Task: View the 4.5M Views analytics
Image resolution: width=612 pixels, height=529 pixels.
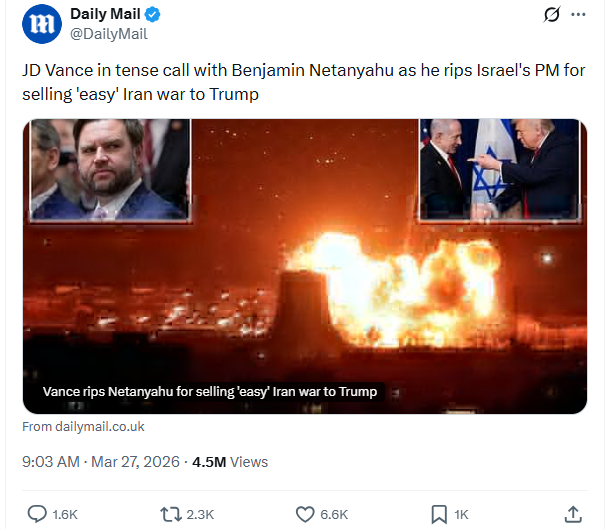Action: coord(229,462)
